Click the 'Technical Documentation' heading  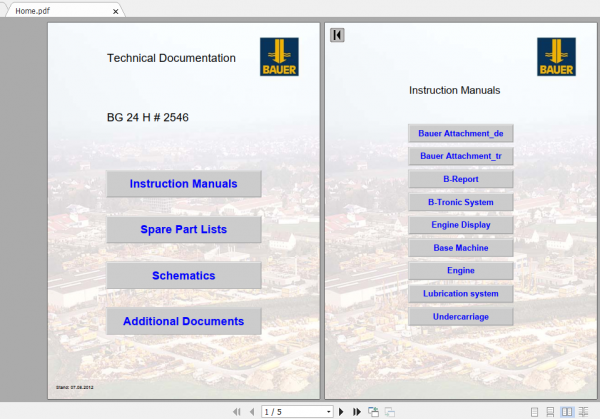pos(171,58)
